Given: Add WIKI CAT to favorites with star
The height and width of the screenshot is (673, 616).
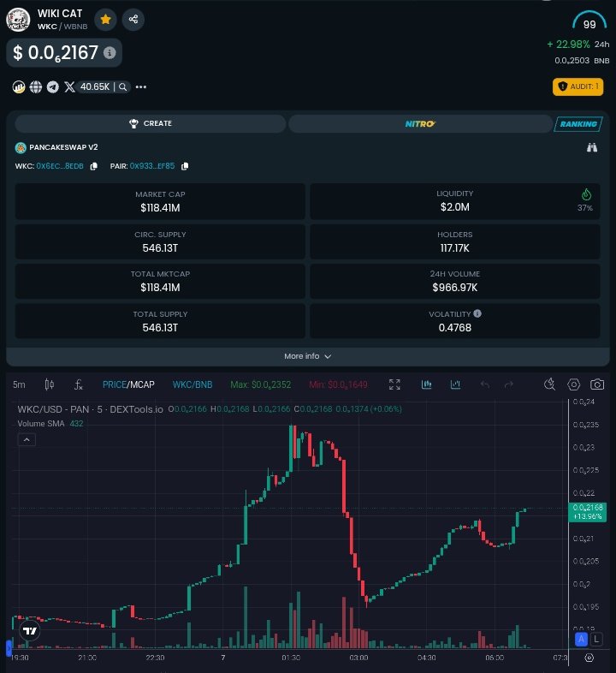Looking at the screenshot, I should pos(105,20).
